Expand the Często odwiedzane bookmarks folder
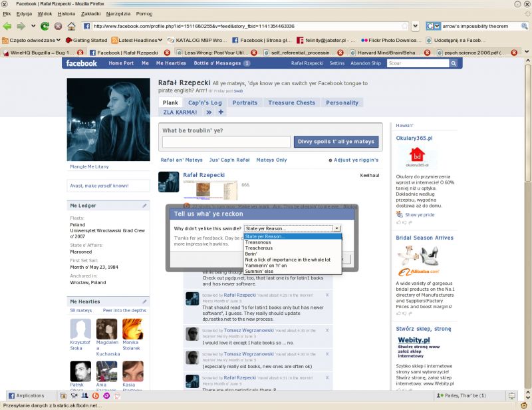 pos(31,40)
